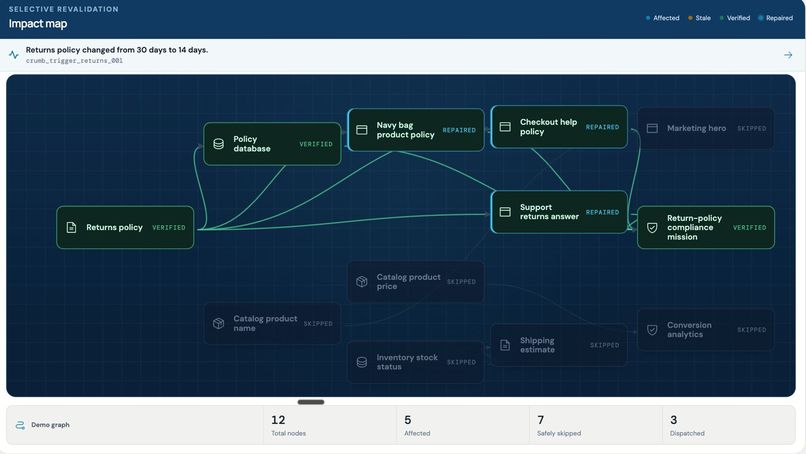Click the database icon on Policy database node
Viewport: 806px width, 454px height.
pos(218,144)
